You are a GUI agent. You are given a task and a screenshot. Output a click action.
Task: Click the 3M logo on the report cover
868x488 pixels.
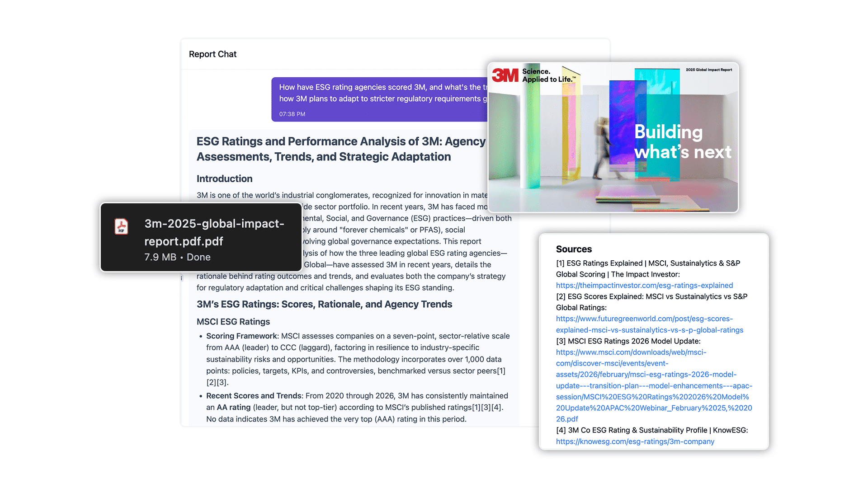click(x=505, y=75)
